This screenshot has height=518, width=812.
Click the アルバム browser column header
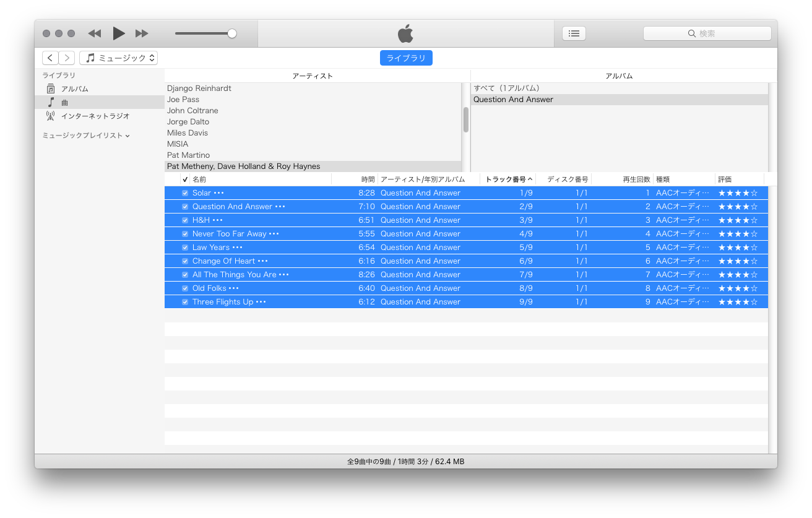pos(619,76)
